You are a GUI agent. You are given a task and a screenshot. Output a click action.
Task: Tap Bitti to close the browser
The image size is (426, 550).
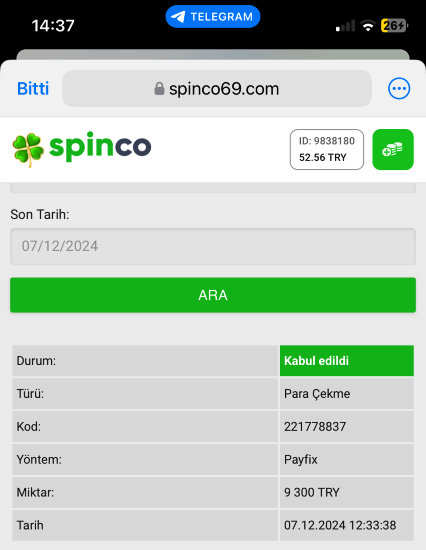pos(33,88)
